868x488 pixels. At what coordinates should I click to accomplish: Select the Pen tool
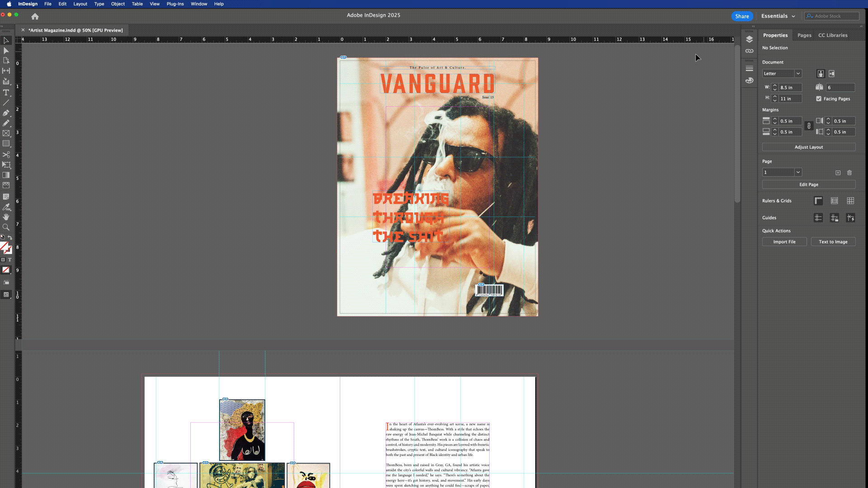(x=6, y=113)
